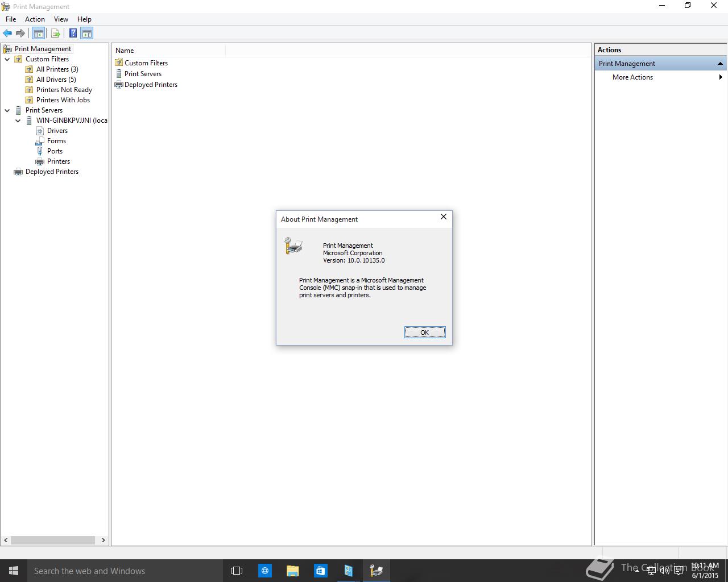The height and width of the screenshot is (582, 728).
Task: Toggle the Show/Hide Action Pane button
Action: pos(86,33)
